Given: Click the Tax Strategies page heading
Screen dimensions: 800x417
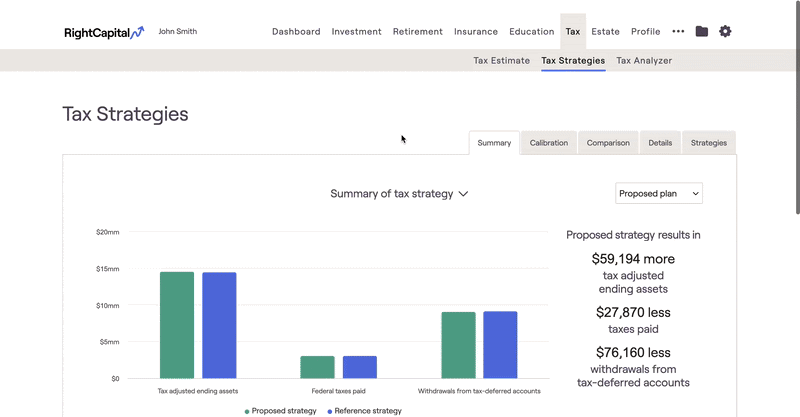Looking at the screenshot, I should (x=126, y=114).
